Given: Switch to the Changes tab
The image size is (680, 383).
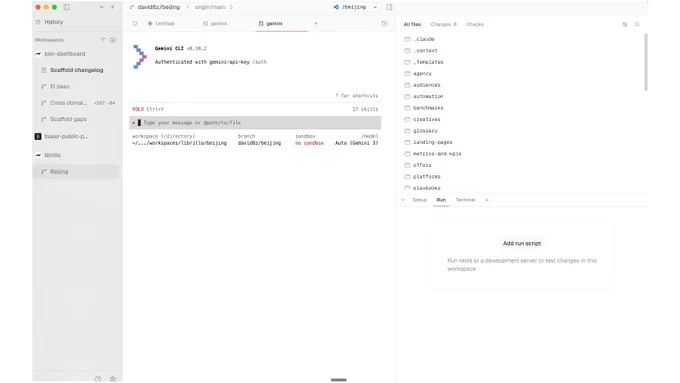Looking at the screenshot, I should click(443, 24).
